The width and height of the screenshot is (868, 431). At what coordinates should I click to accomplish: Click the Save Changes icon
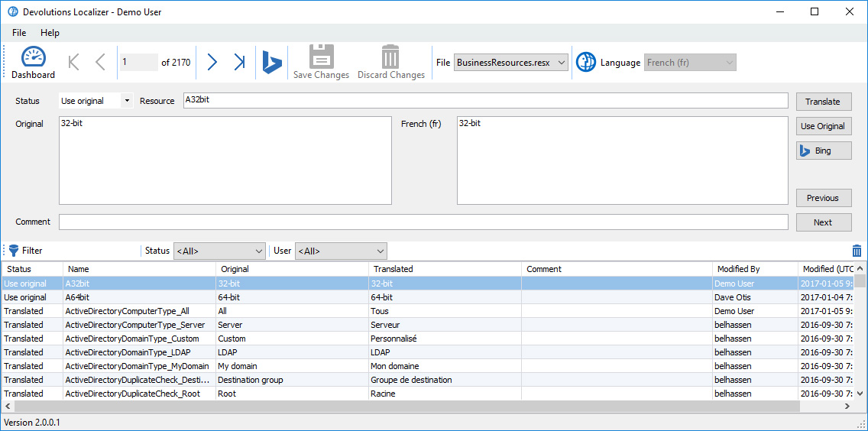[x=321, y=63]
